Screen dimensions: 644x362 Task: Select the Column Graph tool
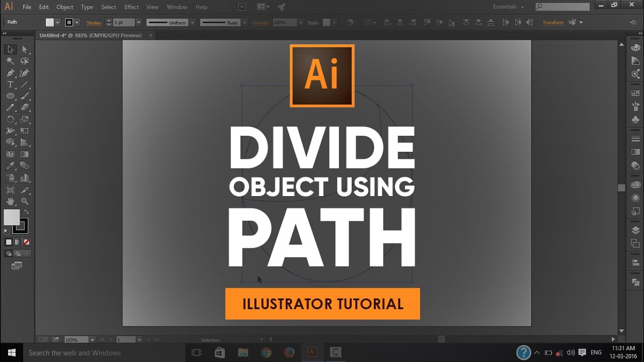pos(25,178)
